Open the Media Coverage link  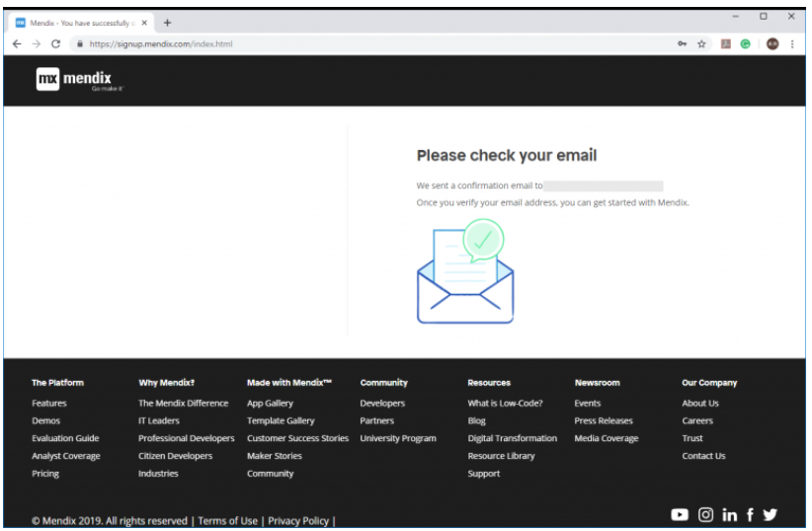point(607,438)
